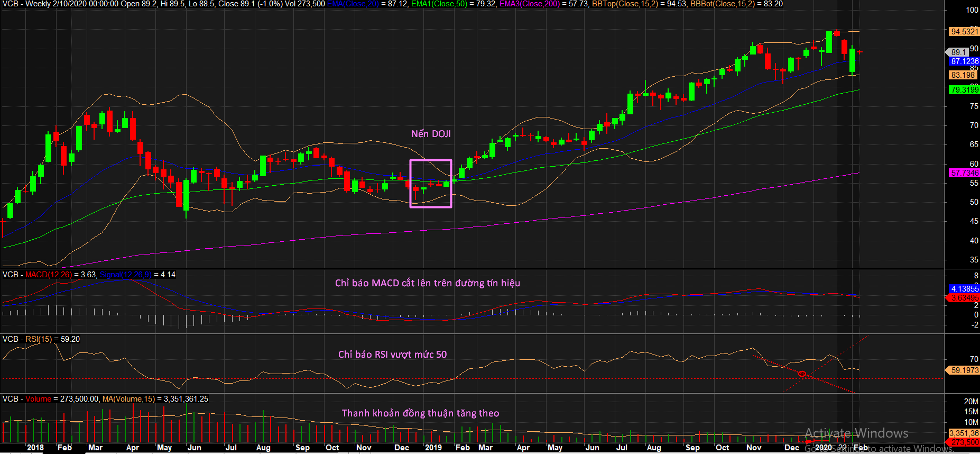Image resolution: width=980 pixels, height=454 pixels.
Task: Click the red circle marker on RSI trendlines
Action: [802, 374]
